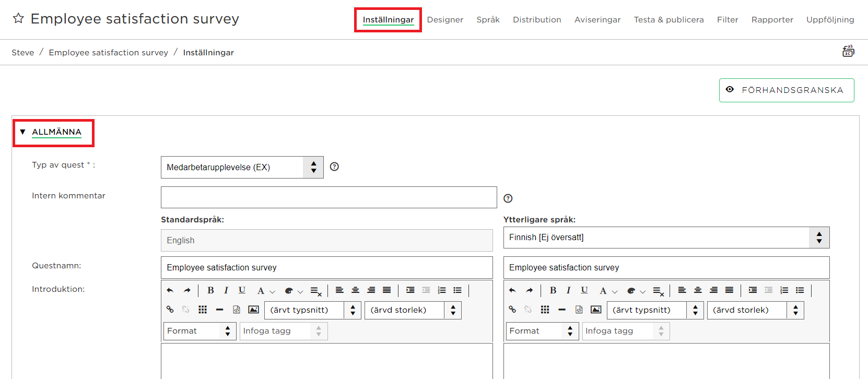View HTML source in Ytterligare språk editor

coord(579,310)
